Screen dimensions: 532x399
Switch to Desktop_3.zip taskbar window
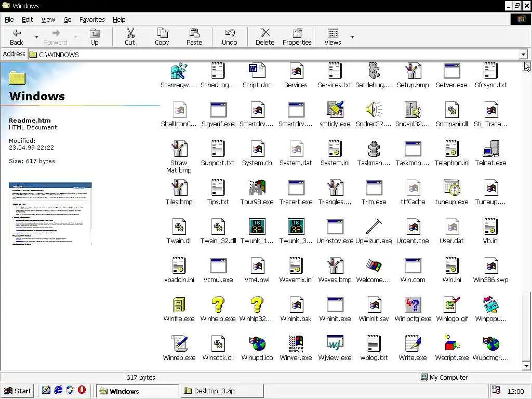[x=222, y=391]
